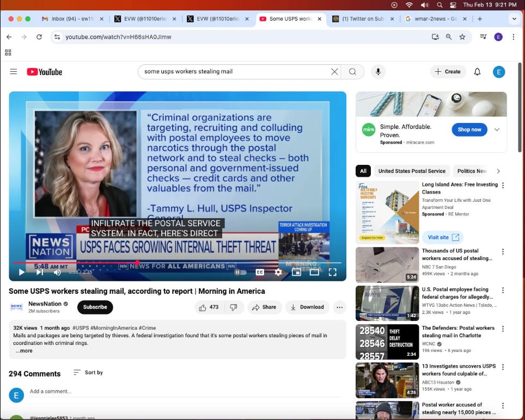Open macOS Control Center
This screenshot has height=420, width=525.
pyautogui.click(x=453, y=5)
